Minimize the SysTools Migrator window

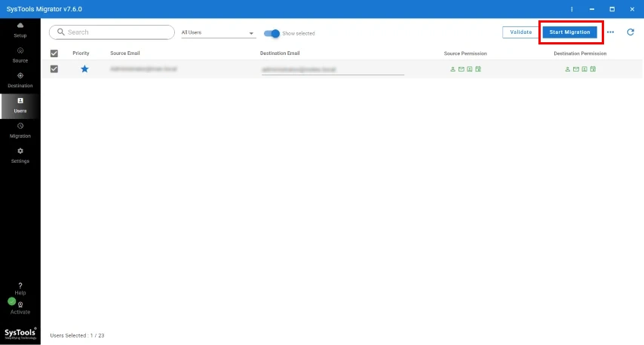(x=592, y=9)
